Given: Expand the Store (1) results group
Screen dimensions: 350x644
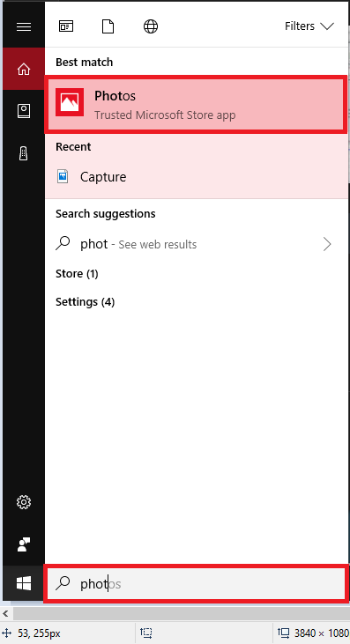Looking at the screenshot, I should pos(77,274).
